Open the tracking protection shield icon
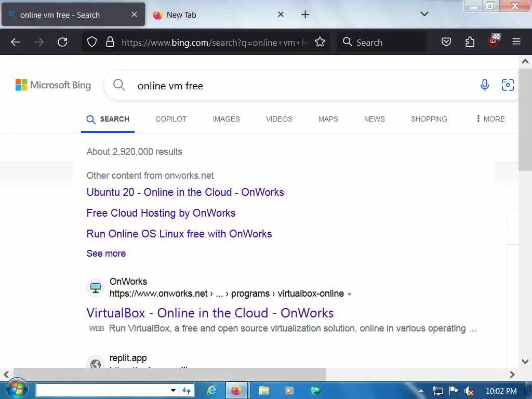This screenshot has height=399, width=532. pyautogui.click(x=92, y=42)
